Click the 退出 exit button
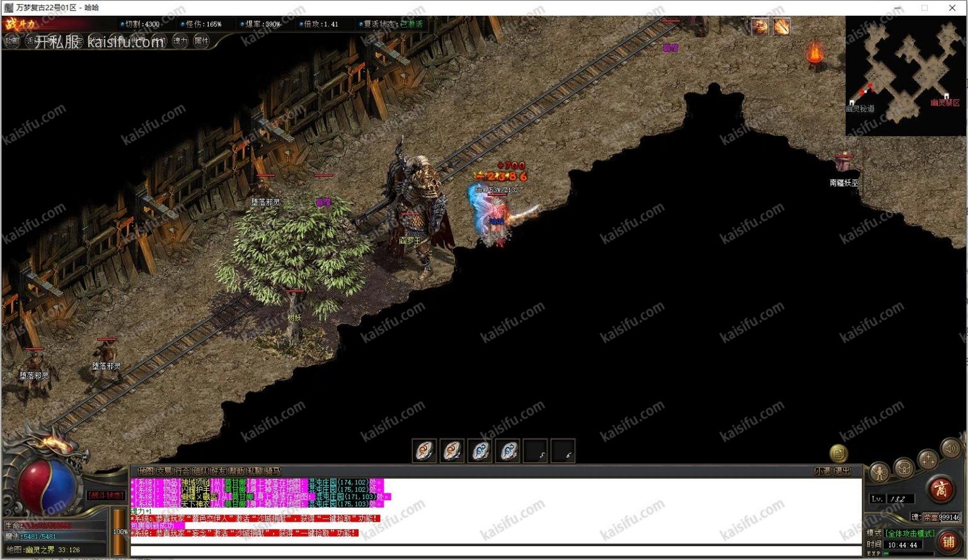968x560 pixels. 843,471
